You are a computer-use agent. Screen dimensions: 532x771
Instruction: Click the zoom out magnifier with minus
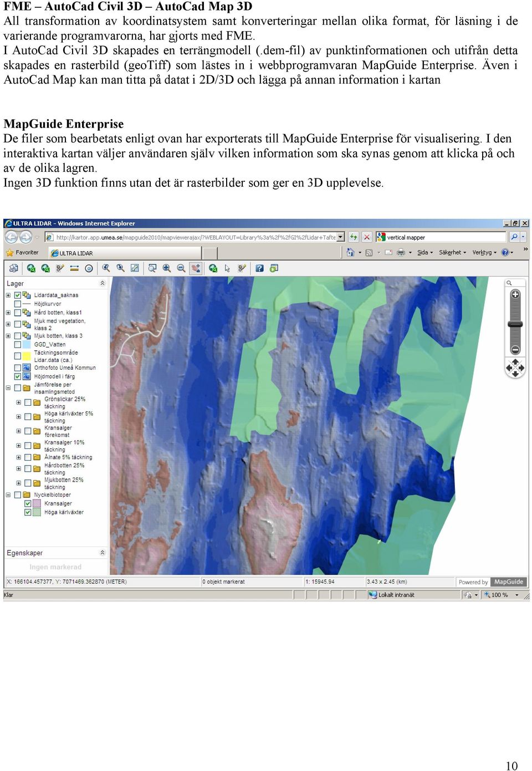pyautogui.click(x=181, y=268)
